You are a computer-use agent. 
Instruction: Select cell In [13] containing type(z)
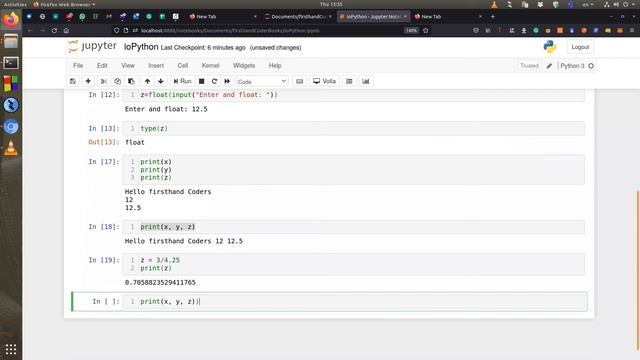(x=353, y=128)
